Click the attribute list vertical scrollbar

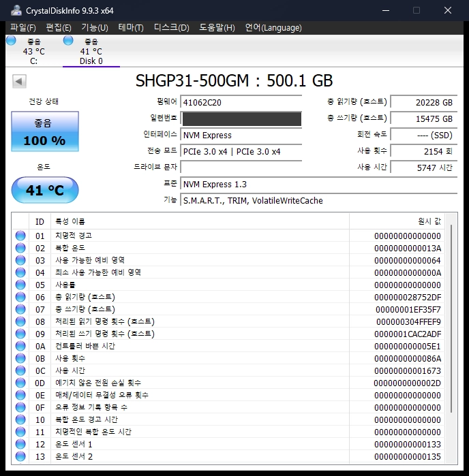451,319
